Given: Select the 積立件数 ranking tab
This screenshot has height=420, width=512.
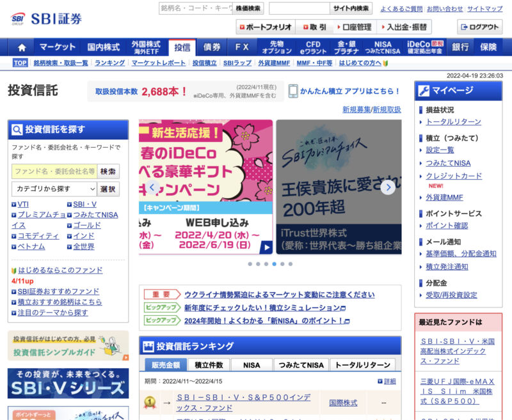Looking at the screenshot, I should click(x=209, y=365).
